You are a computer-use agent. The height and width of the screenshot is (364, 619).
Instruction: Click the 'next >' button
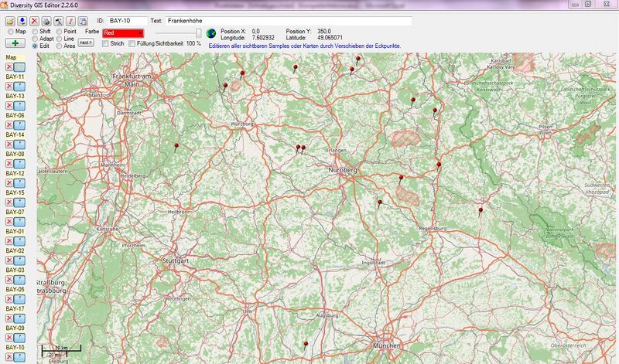point(86,43)
